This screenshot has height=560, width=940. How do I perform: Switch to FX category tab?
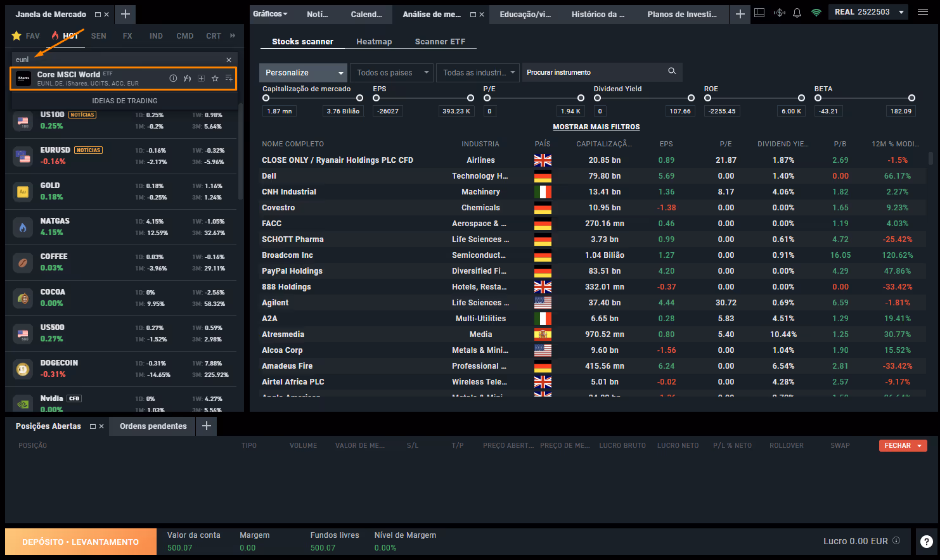[x=127, y=36]
